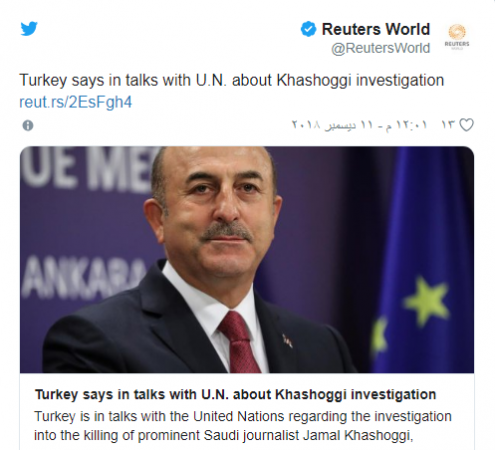
Task: Like the tweet with the heart icon
Action: pos(466,125)
